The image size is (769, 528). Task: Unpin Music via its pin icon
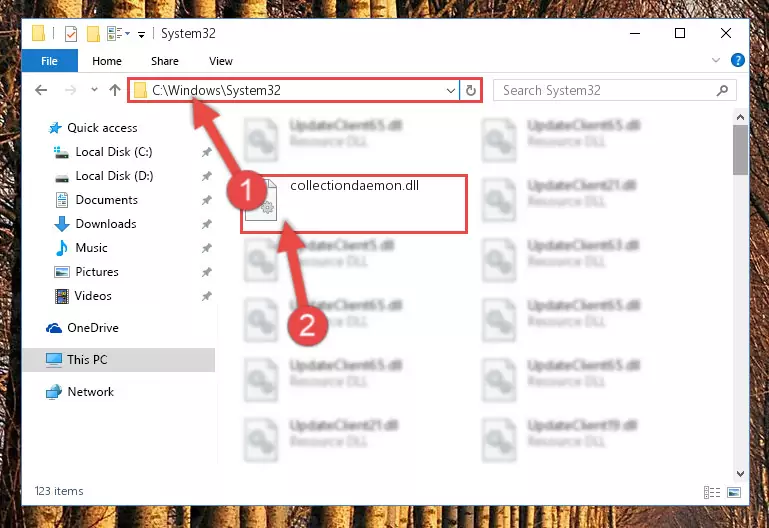[x=206, y=248]
